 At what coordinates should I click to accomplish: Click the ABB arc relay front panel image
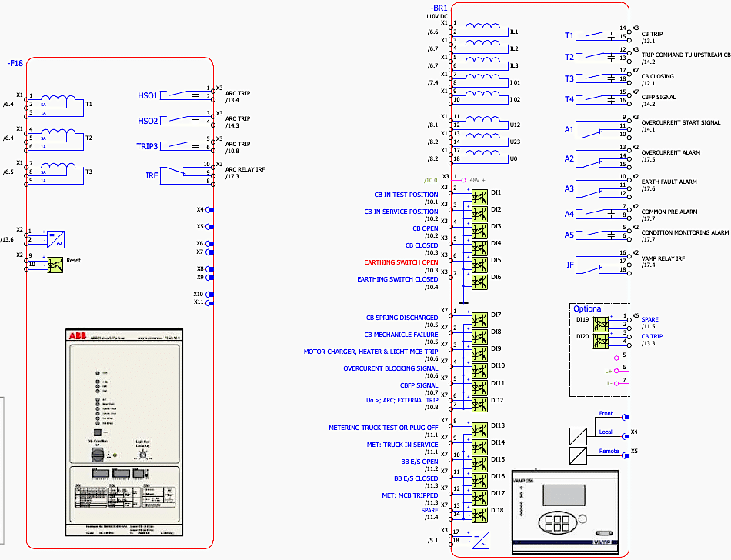pyautogui.click(x=124, y=433)
